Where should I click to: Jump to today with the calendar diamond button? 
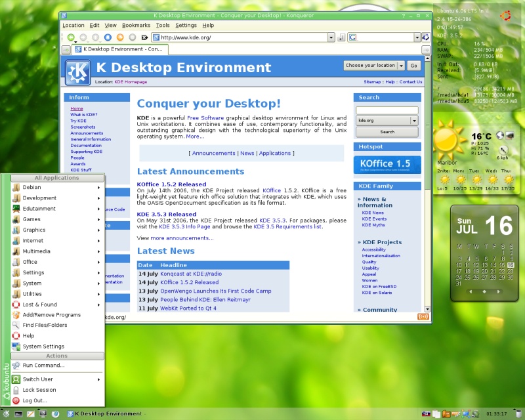(484, 292)
